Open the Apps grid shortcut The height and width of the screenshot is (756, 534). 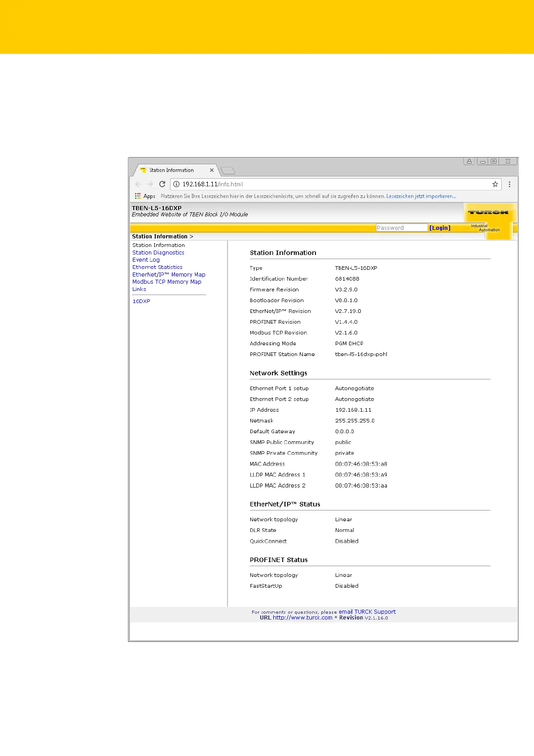pyautogui.click(x=145, y=196)
